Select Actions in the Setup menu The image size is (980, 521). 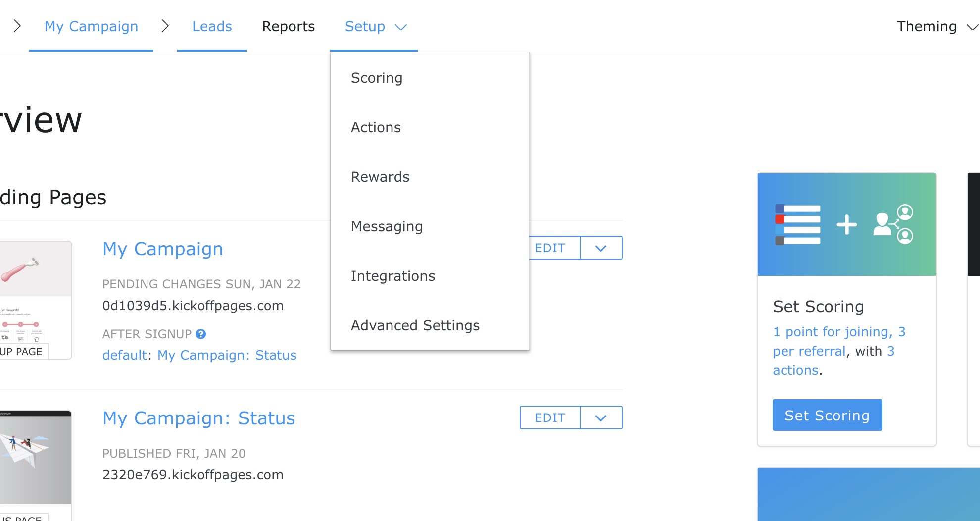coord(376,127)
